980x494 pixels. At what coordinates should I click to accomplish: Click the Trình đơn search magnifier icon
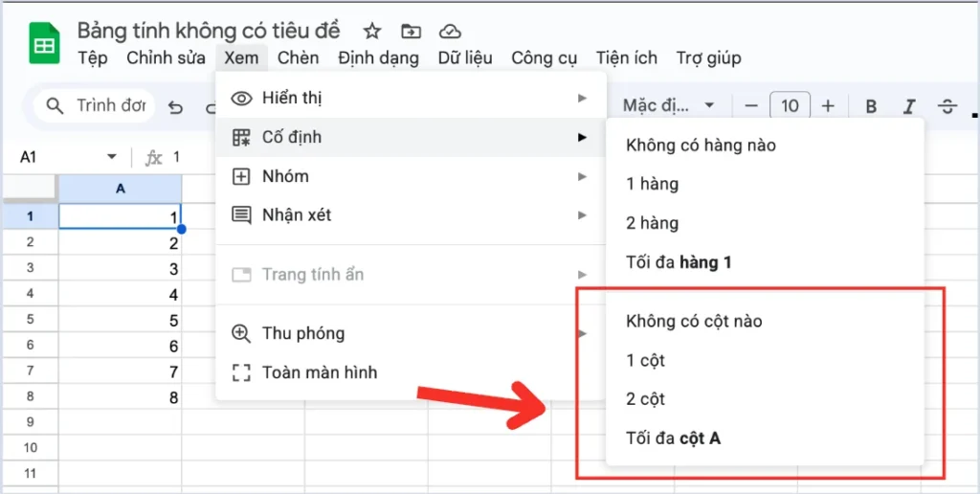[x=56, y=105]
